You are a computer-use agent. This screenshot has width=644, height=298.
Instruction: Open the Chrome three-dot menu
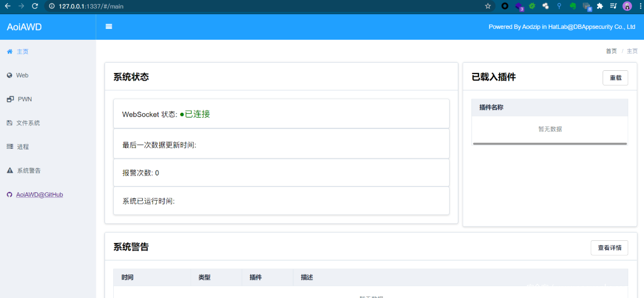[x=639, y=6]
